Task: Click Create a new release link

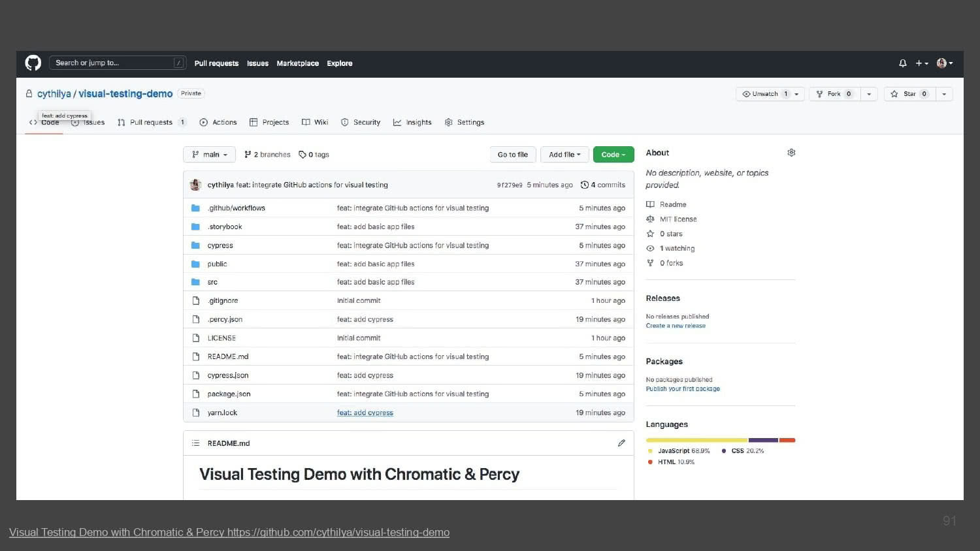Action: (x=676, y=326)
